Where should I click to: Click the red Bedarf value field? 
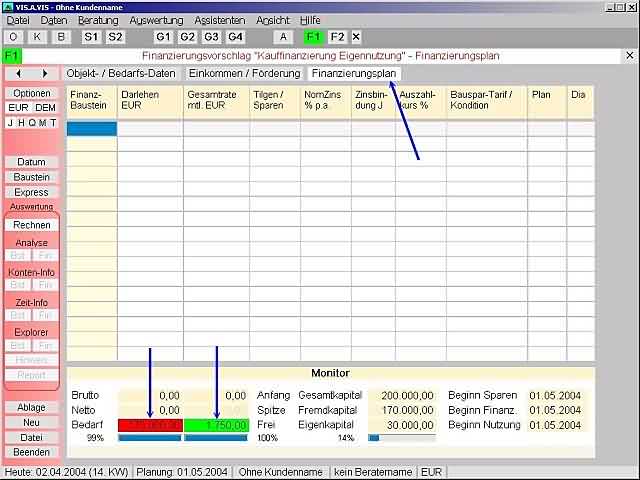(x=150, y=425)
